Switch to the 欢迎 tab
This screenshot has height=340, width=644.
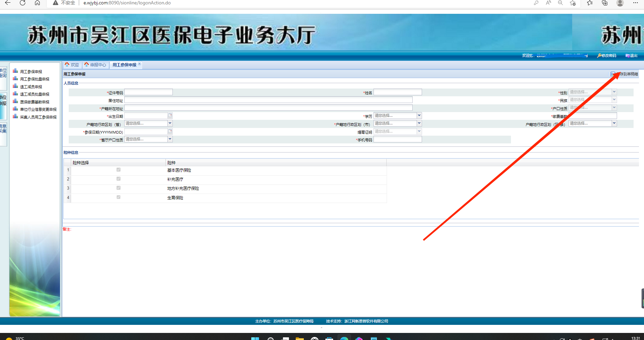[x=72, y=65]
